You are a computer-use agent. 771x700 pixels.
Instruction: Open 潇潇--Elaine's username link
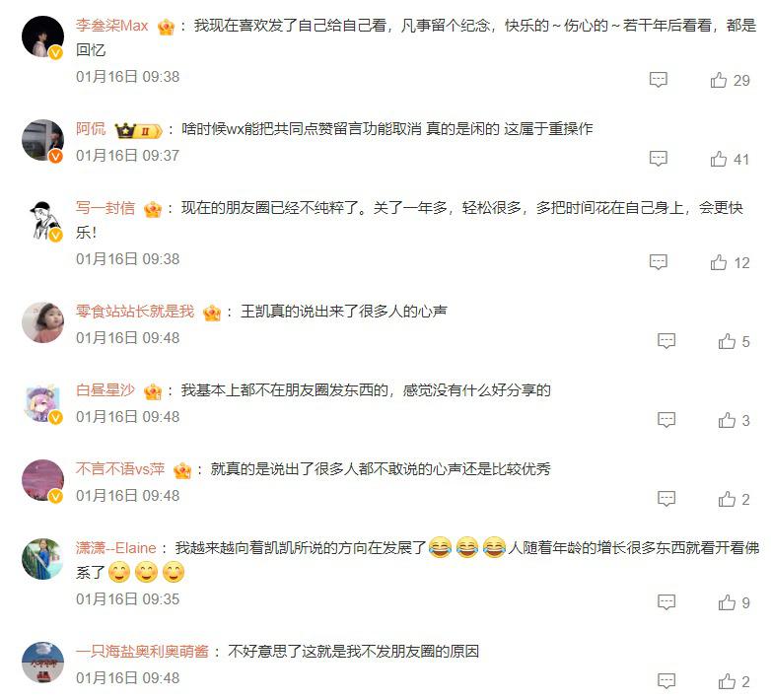click(115, 547)
